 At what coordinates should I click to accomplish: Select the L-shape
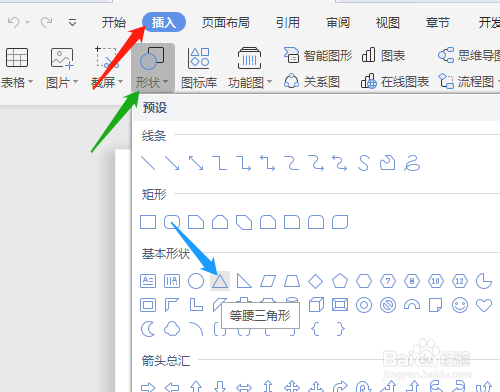(196, 305)
